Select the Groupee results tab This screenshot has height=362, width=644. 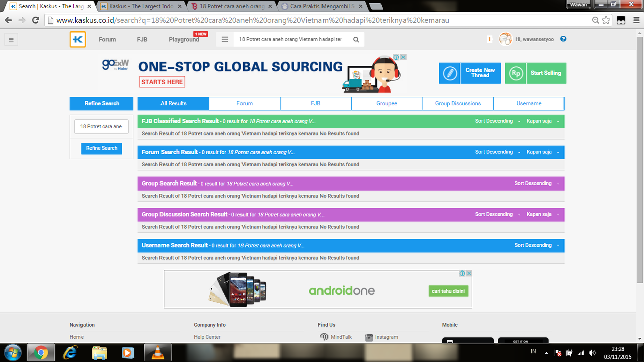(x=387, y=103)
